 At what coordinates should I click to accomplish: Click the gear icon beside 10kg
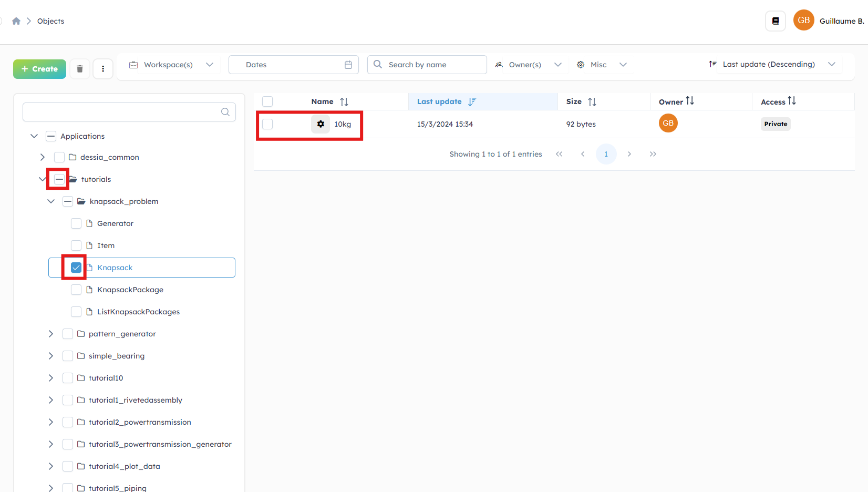tap(321, 124)
